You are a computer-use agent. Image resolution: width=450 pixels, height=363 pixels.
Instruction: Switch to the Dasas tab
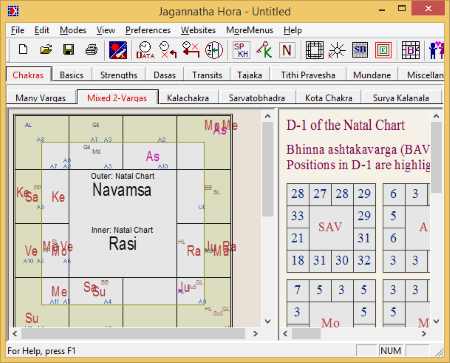[164, 75]
